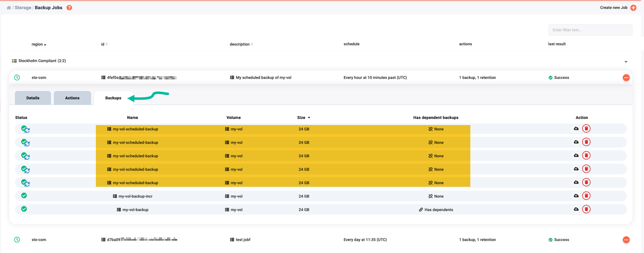Image resolution: width=644 pixels, height=253 pixels.
Task: Collapse the Stockholm Compliant group chevron
Action: point(626,62)
